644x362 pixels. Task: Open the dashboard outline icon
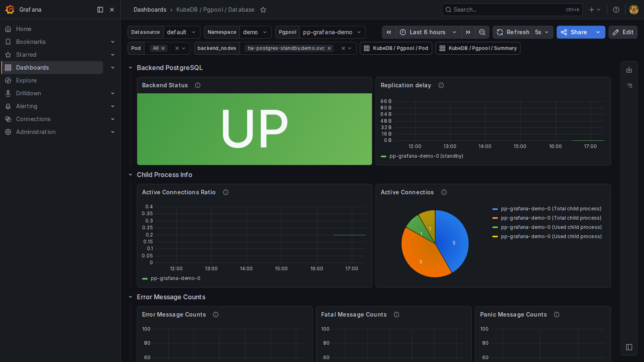pos(629,86)
